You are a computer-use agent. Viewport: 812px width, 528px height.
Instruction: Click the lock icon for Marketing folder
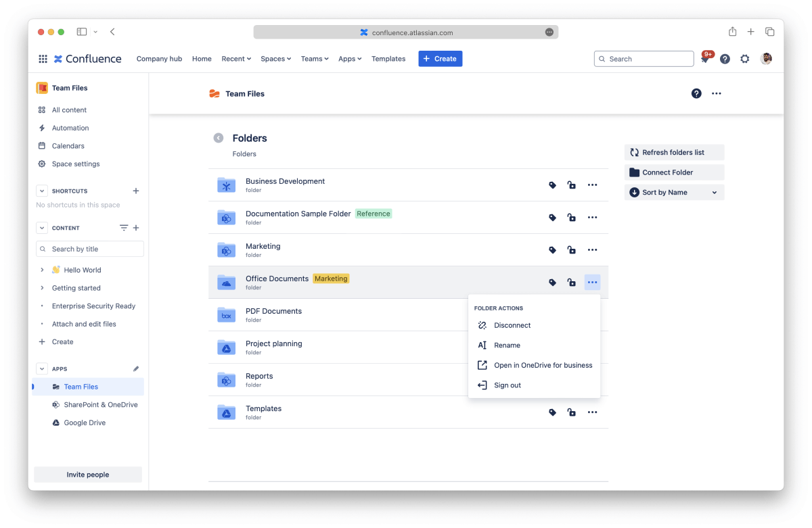[572, 250]
